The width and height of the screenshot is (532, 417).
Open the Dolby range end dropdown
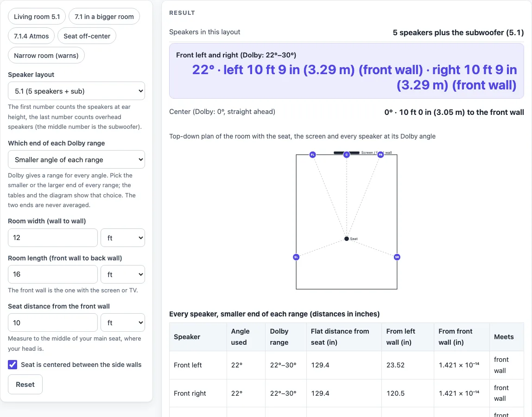click(76, 159)
